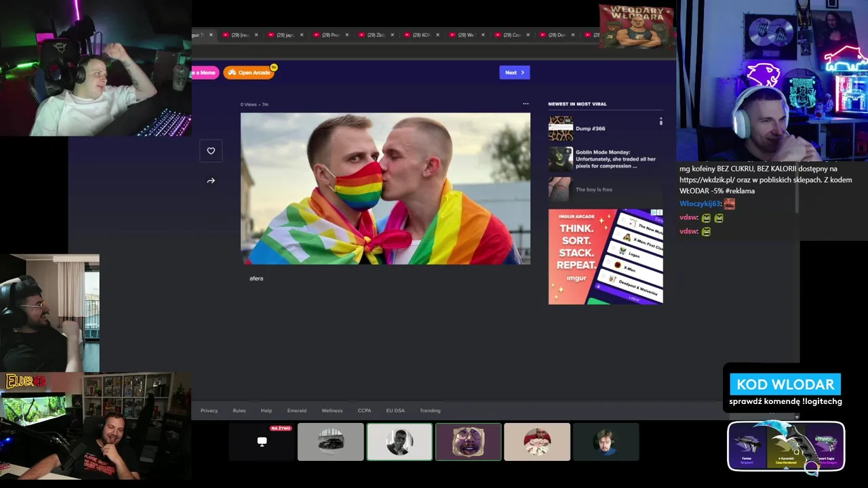Select the car avatar participant tile
868x488 pixels.
click(331, 442)
